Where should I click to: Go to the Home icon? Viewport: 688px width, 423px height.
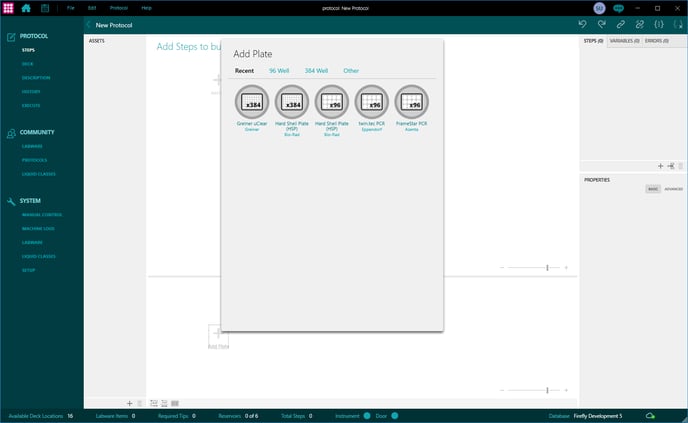pyautogui.click(x=26, y=8)
